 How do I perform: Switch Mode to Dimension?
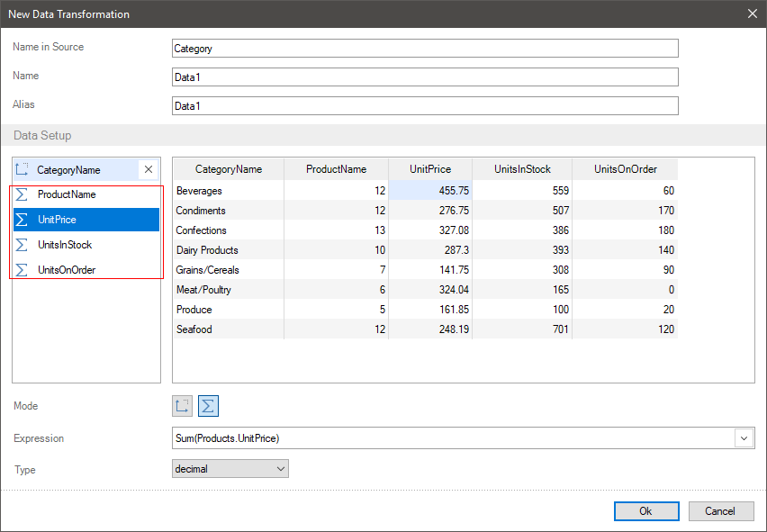click(183, 406)
